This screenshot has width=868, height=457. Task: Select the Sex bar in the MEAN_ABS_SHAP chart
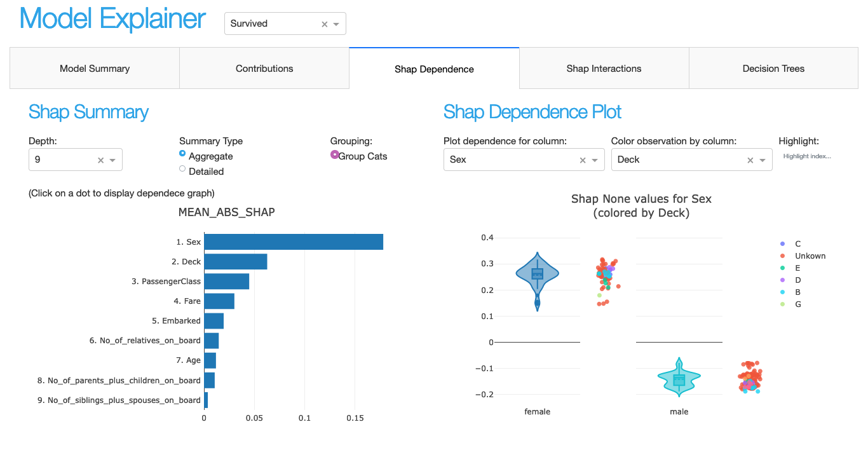(292, 242)
